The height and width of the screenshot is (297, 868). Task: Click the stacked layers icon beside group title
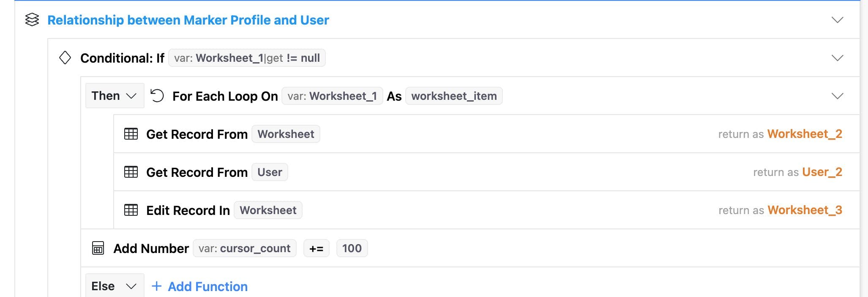coord(32,20)
